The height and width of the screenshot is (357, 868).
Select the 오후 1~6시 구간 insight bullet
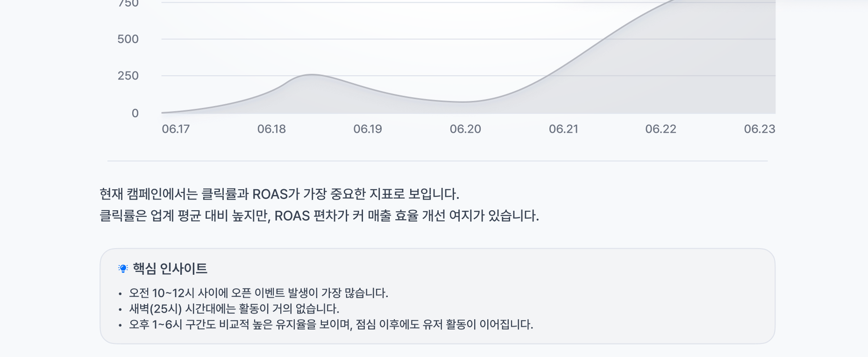(x=331, y=325)
